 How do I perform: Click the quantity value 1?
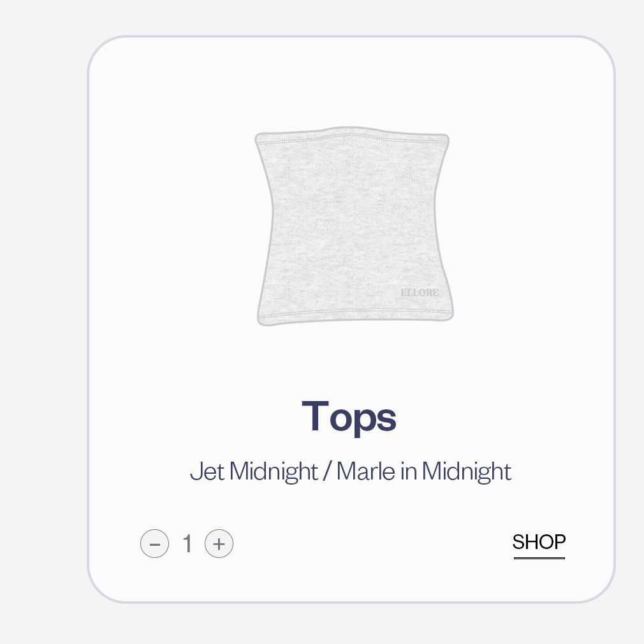[x=187, y=544]
